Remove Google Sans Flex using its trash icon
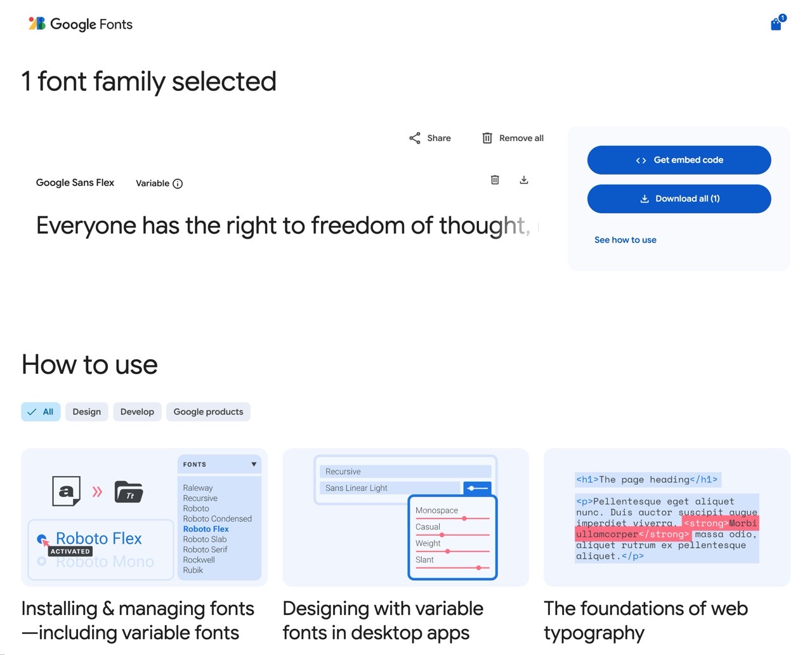 point(495,180)
